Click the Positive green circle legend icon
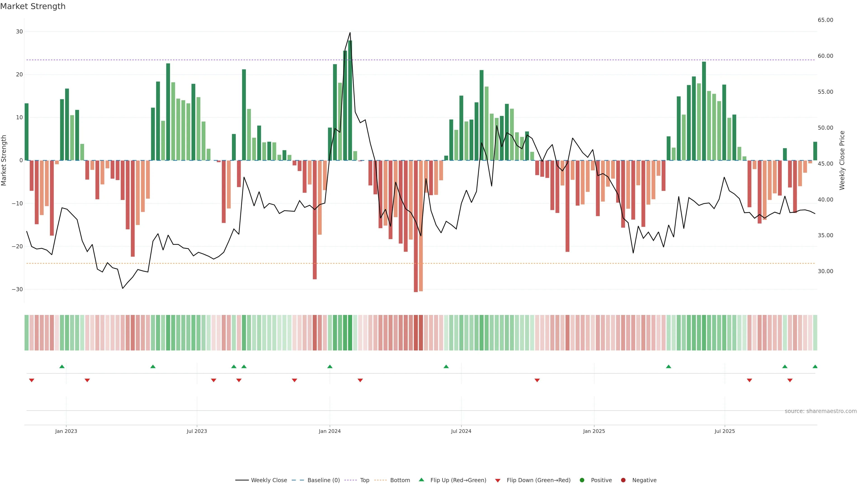868x488 pixels. click(x=582, y=480)
